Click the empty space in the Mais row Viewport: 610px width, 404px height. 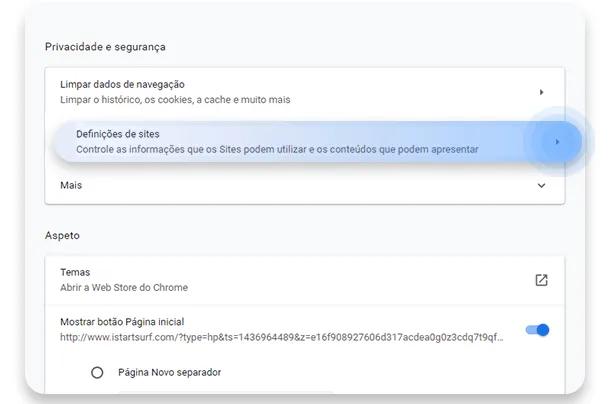300,185
